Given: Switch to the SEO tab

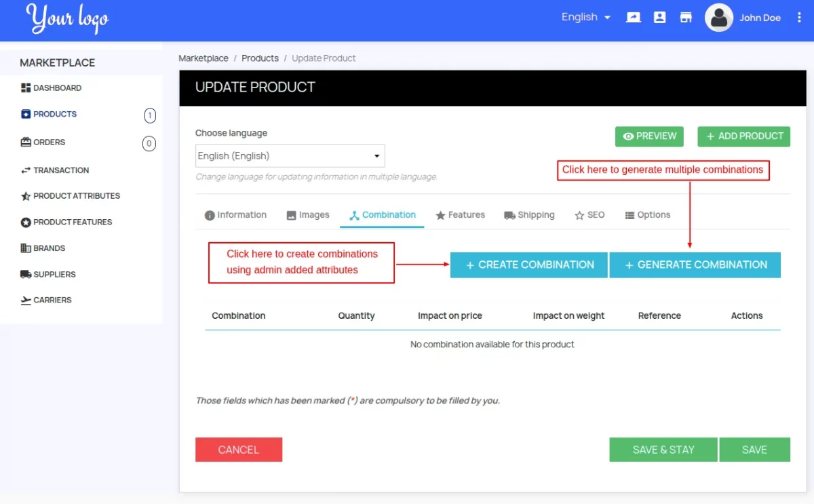Looking at the screenshot, I should point(589,215).
